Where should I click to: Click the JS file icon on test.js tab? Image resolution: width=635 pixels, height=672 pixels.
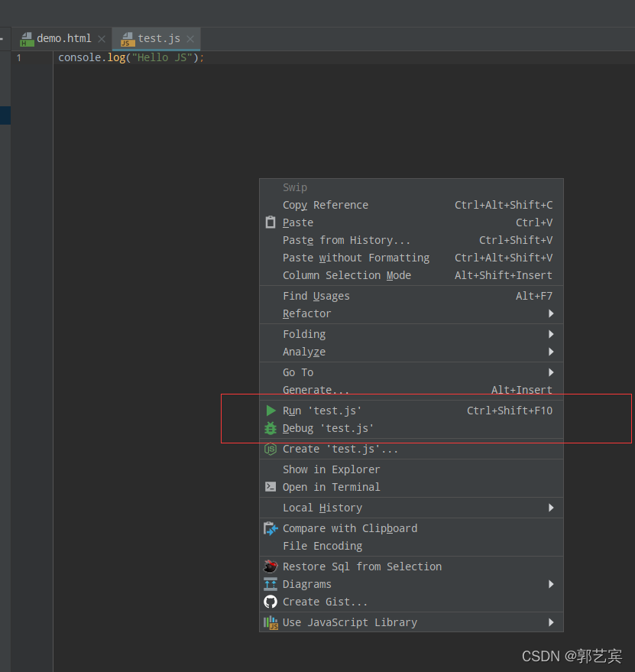click(128, 39)
